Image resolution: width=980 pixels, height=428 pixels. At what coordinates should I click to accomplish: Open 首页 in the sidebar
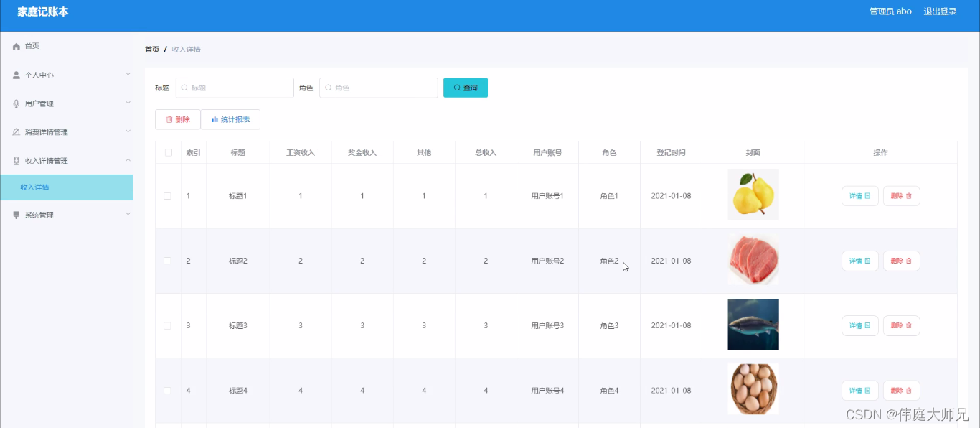pyautogui.click(x=67, y=46)
